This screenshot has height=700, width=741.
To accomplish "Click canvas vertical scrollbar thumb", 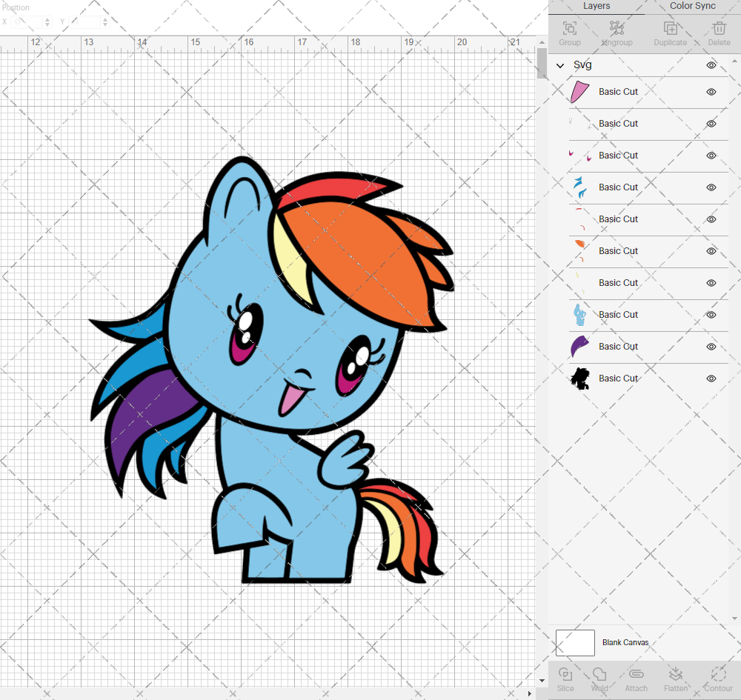I will pyautogui.click(x=542, y=64).
